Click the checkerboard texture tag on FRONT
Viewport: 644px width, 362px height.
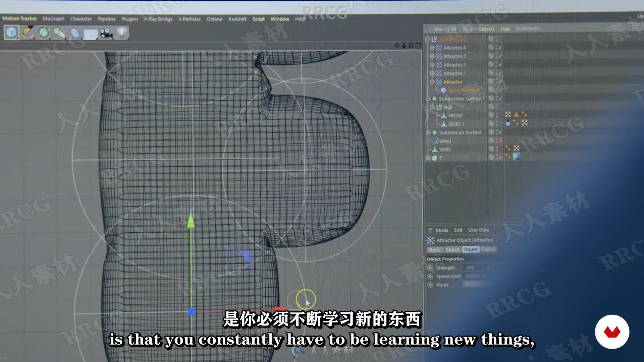508,115
